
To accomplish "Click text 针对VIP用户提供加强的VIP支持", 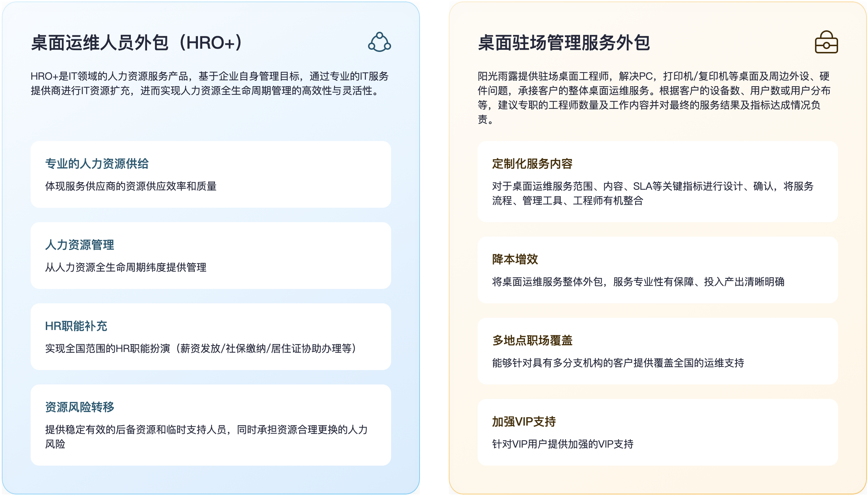I will coord(562,444).
